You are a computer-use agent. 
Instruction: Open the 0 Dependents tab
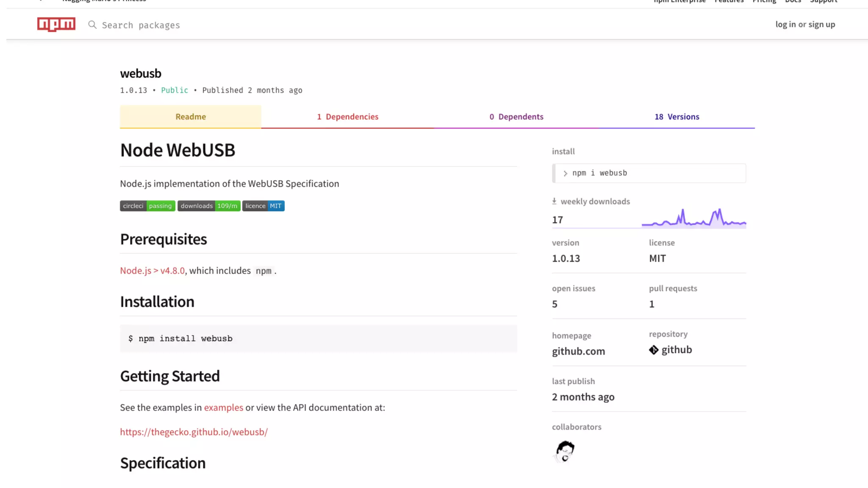[516, 116]
